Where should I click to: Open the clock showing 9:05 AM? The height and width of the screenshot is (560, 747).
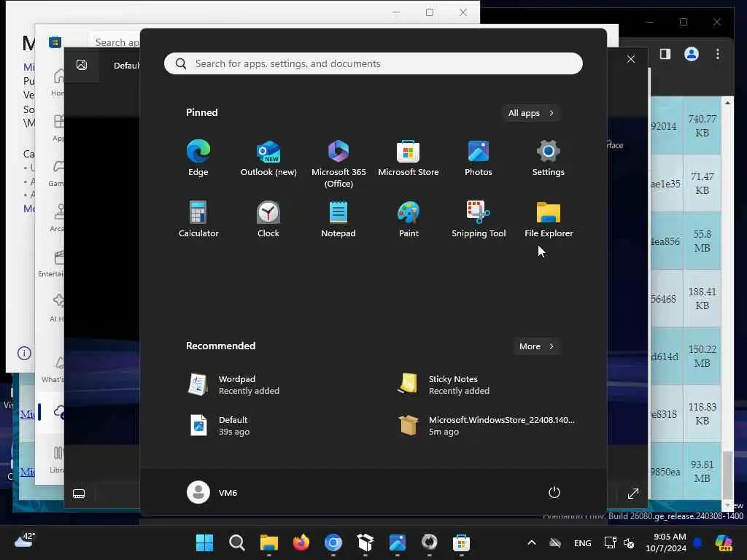coord(667,542)
